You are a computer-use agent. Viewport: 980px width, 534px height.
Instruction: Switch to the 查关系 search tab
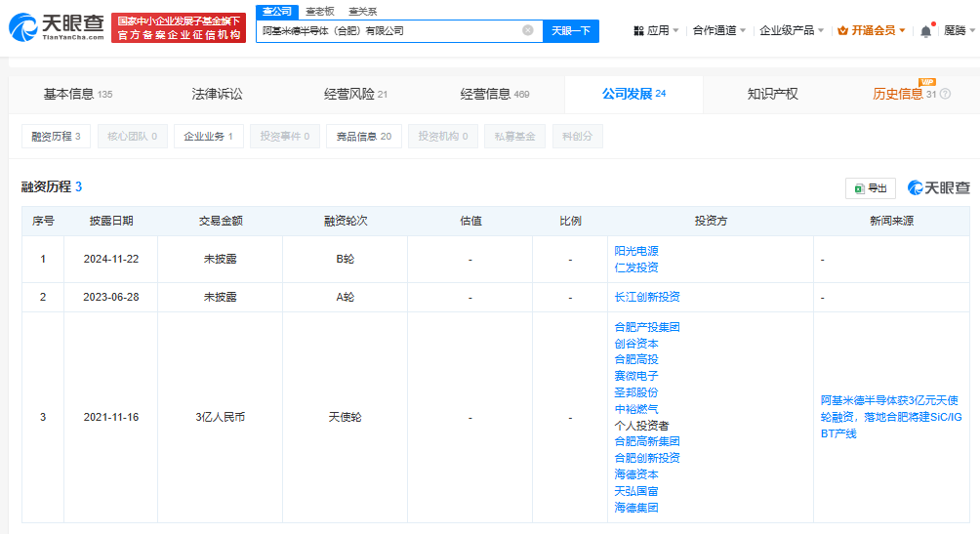[362, 12]
